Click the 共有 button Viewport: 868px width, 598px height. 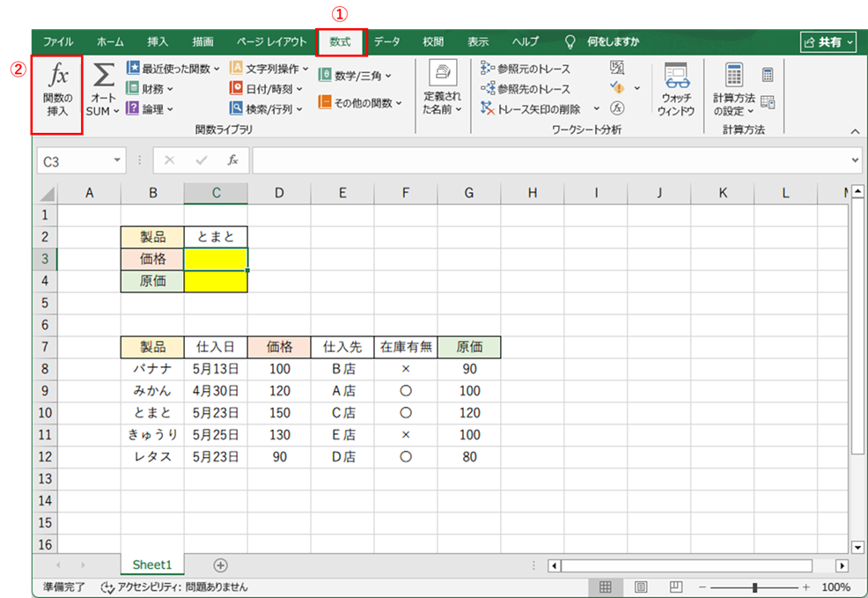[x=828, y=41]
